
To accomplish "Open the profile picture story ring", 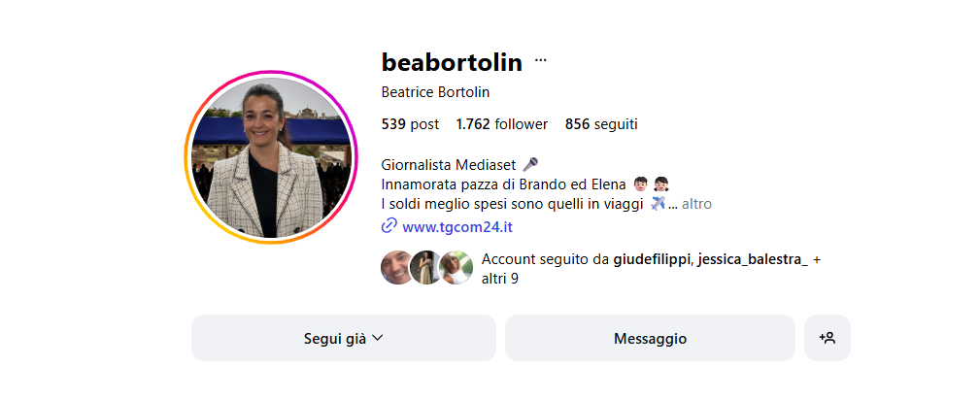I will (x=271, y=156).
